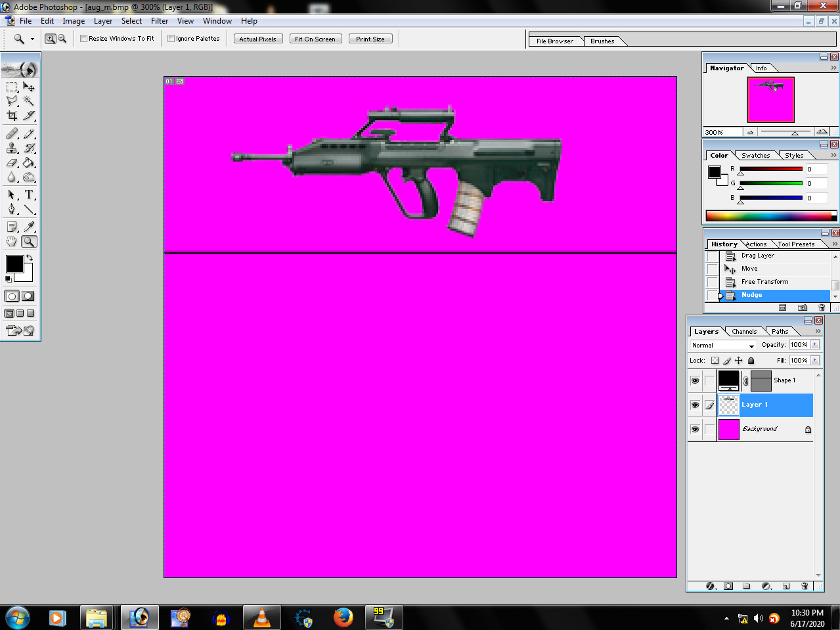Open the Filter menu

click(159, 20)
